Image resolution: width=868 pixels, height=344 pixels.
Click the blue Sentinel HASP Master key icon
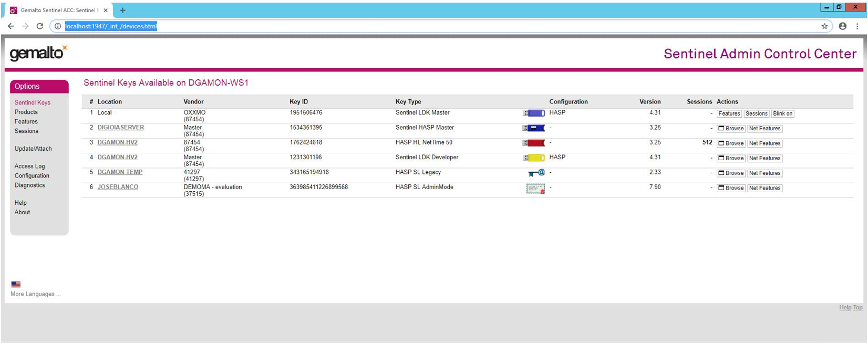point(534,128)
